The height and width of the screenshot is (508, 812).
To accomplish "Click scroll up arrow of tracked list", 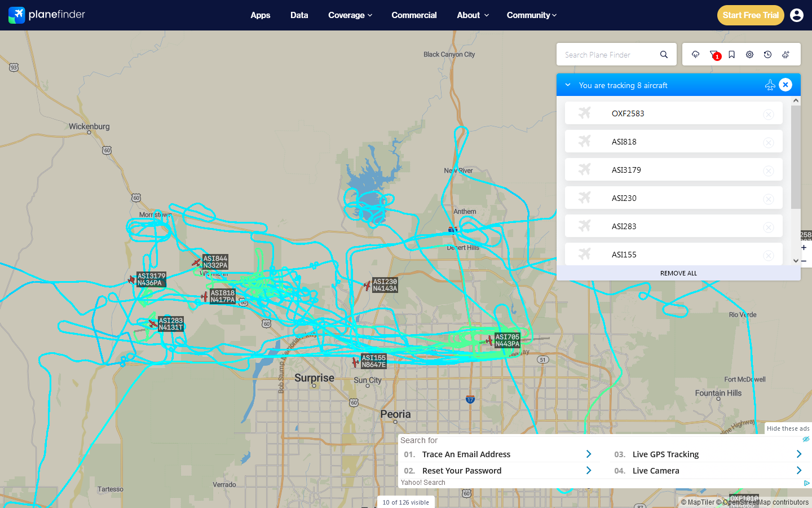I will 796,100.
